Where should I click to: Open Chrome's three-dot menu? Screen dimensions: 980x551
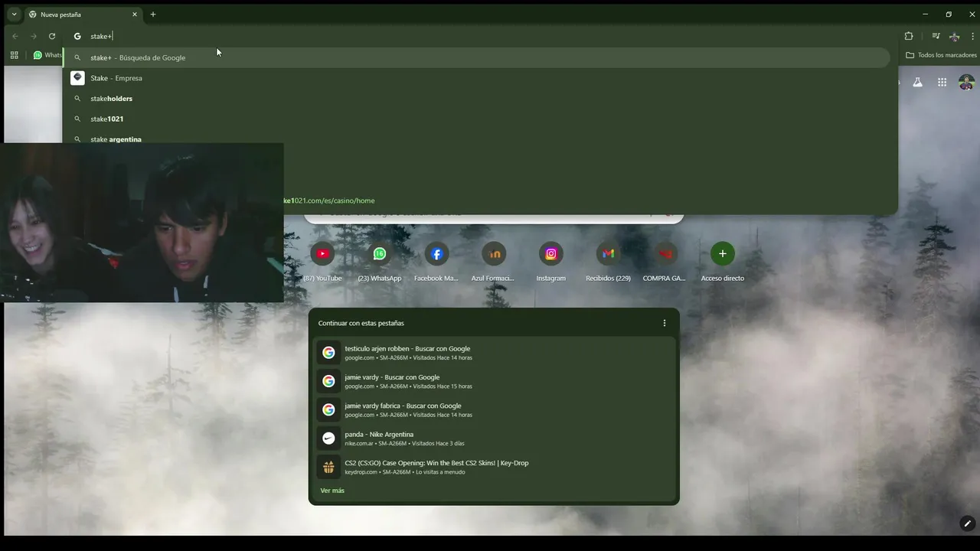[x=972, y=36]
